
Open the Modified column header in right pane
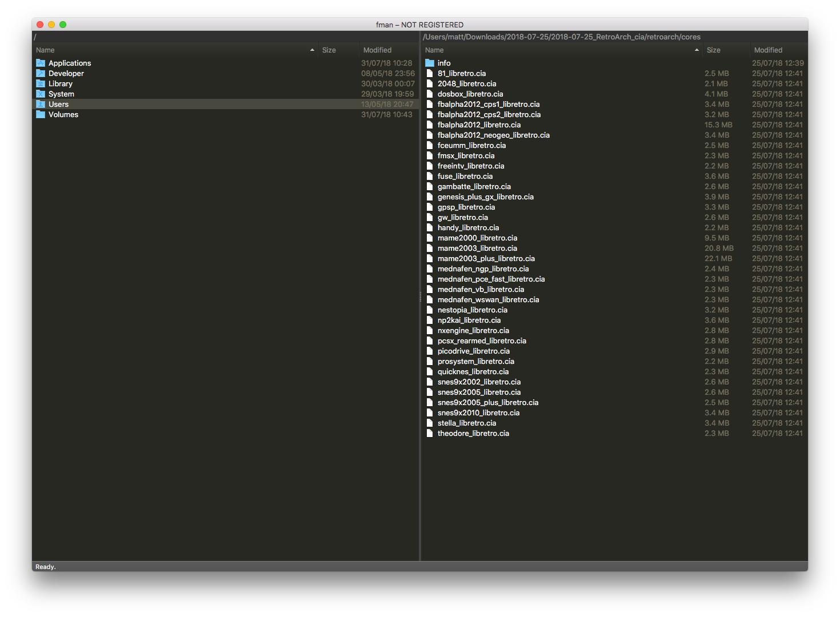(768, 50)
